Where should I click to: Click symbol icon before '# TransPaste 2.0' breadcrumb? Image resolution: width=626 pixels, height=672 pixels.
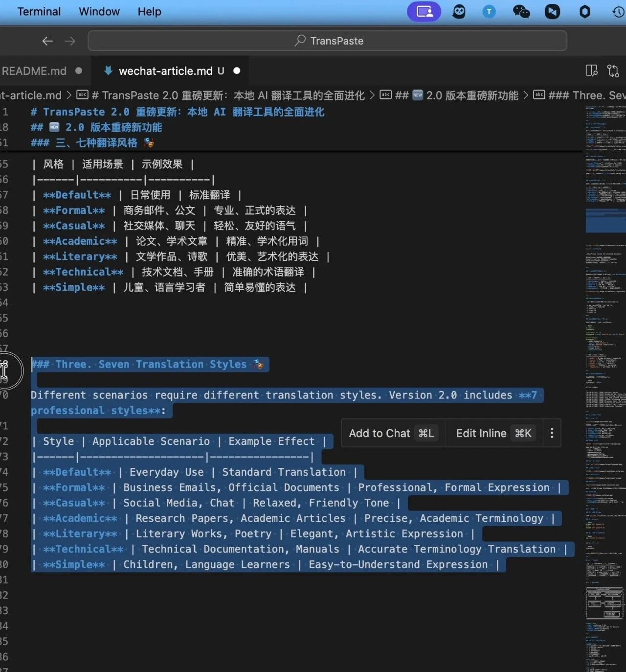(83, 95)
